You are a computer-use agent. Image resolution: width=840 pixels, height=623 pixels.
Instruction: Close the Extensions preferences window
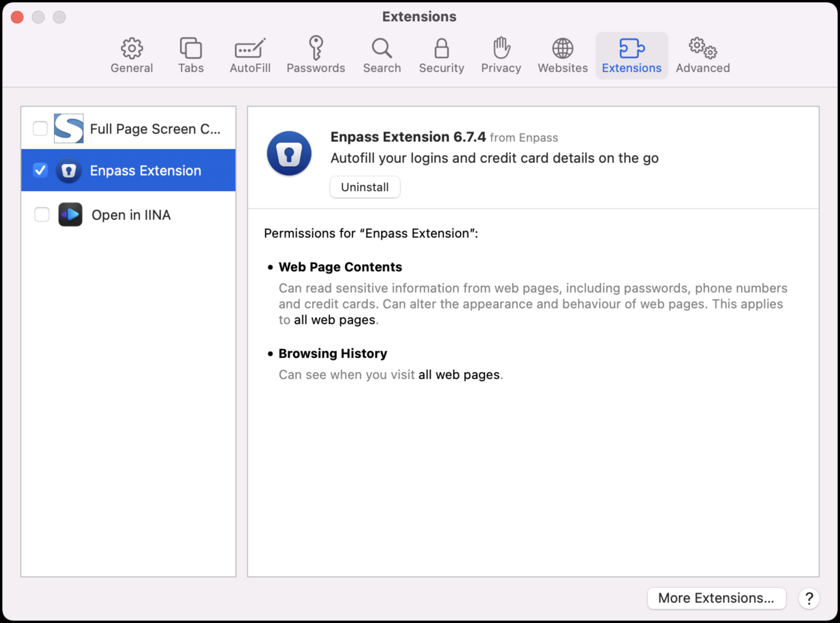(x=17, y=17)
